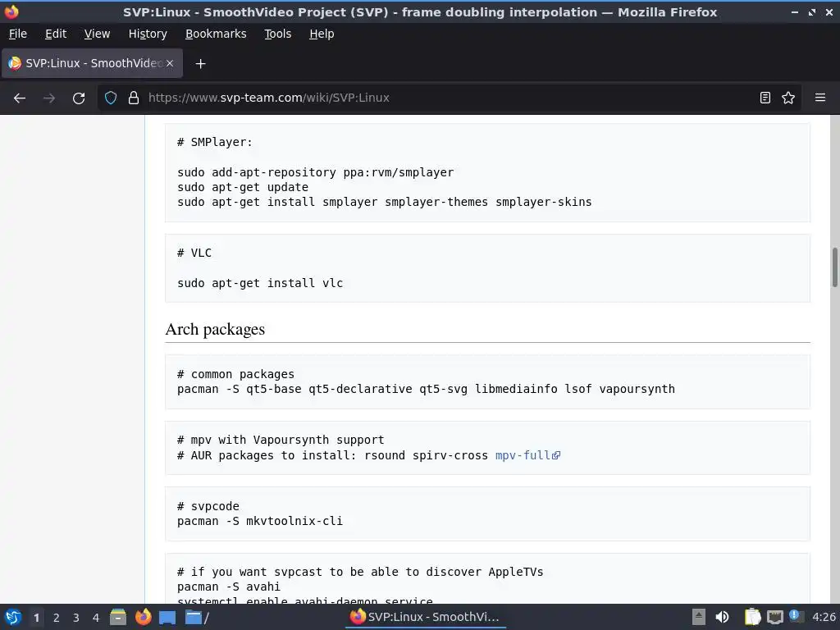This screenshot has width=840, height=630.
Task: Open the Tools menu
Action: [277, 34]
